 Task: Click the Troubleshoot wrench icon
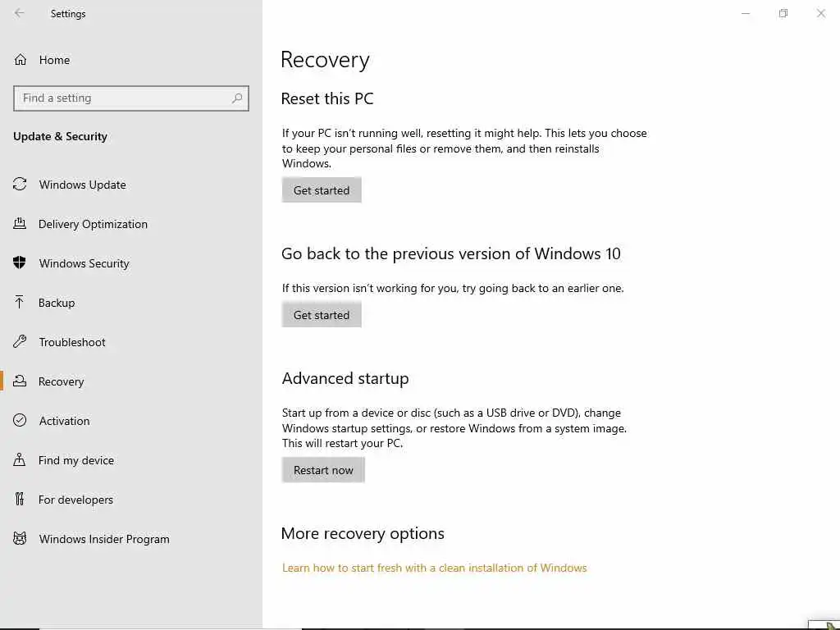click(x=21, y=342)
